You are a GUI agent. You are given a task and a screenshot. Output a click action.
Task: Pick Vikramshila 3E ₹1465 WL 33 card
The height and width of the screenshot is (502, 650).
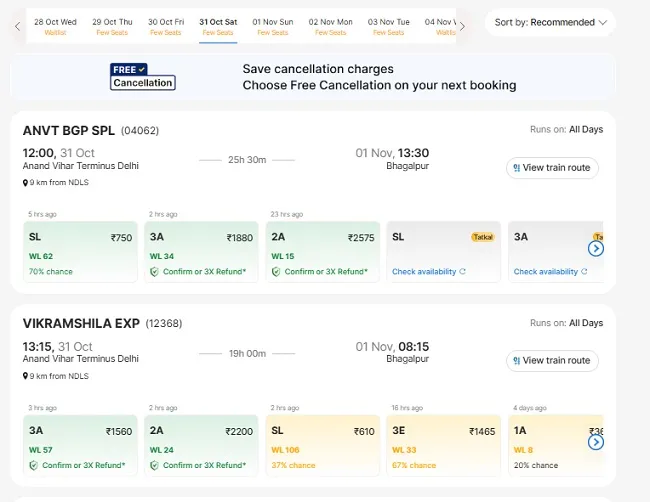[444, 446]
